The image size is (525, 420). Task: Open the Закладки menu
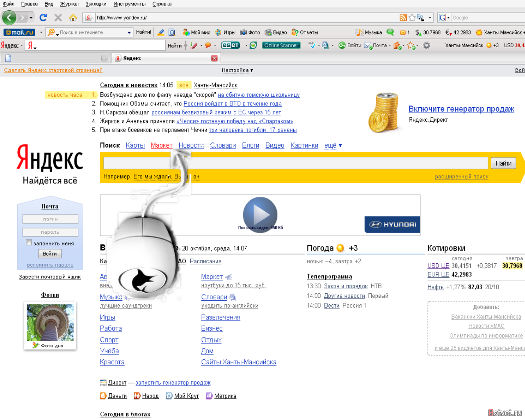96,4
